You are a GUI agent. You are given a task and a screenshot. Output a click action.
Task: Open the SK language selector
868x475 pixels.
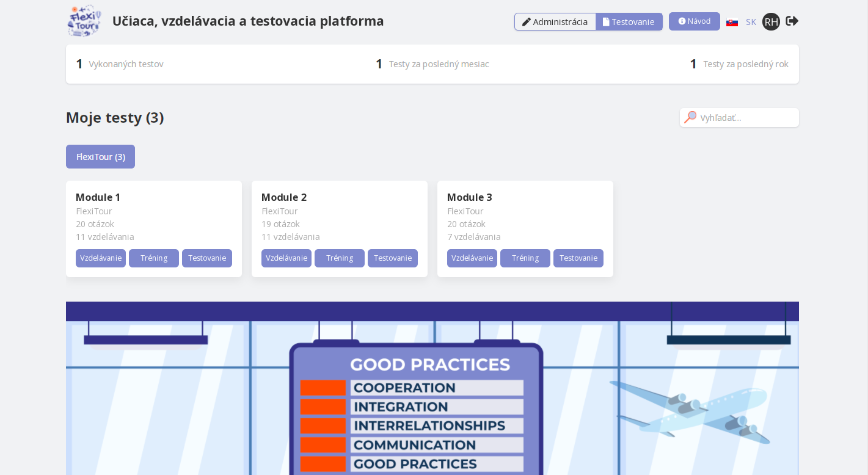751,22
